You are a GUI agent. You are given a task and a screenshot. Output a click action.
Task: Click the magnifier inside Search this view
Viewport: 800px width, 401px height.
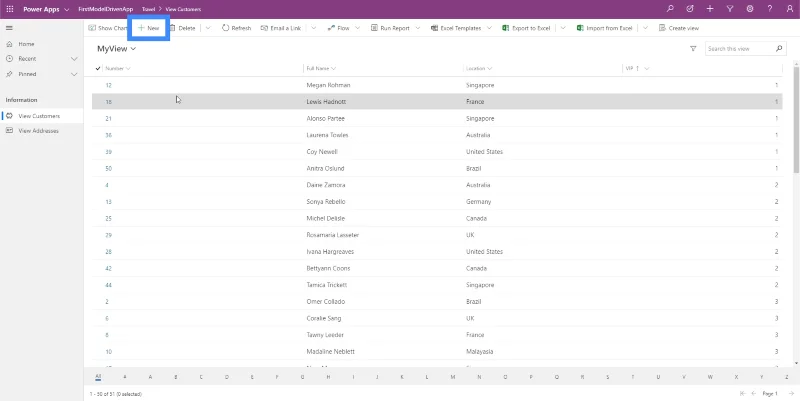(779, 48)
